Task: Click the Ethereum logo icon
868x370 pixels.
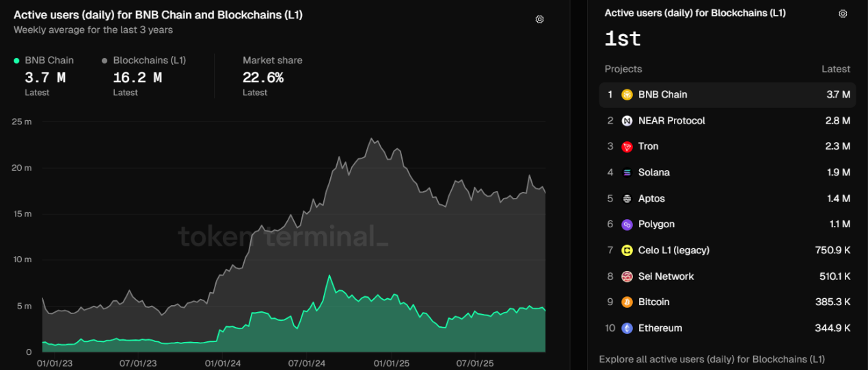Action: pos(627,328)
